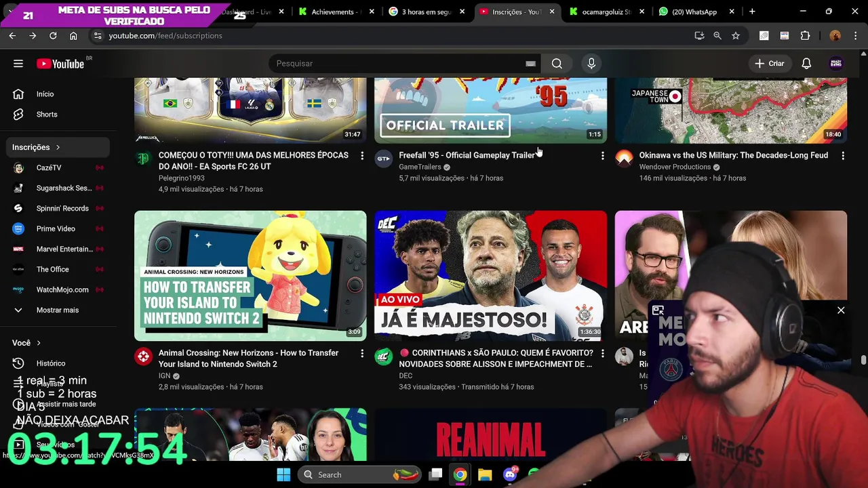Open a new browser tab with plus
The width and height of the screenshot is (868, 488).
pyautogui.click(x=752, y=12)
